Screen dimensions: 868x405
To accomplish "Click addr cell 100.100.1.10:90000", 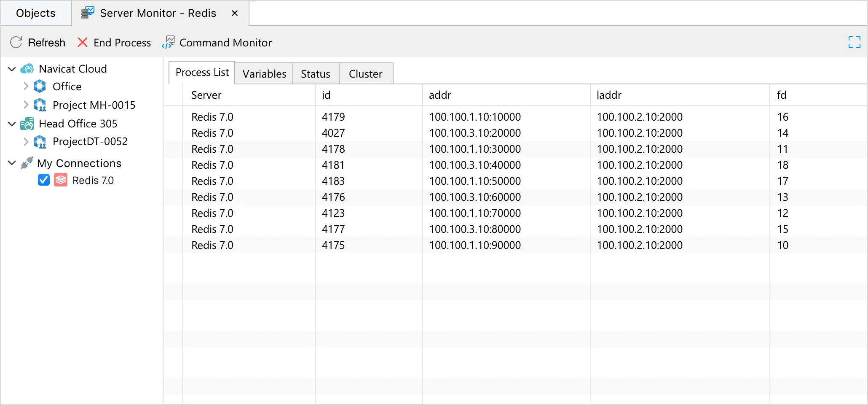I will (475, 245).
